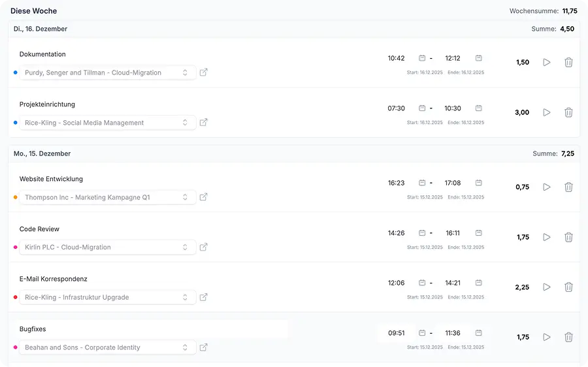This screenshot has width=588, height=367.
Task: Open Rice-Kling Infrastruktur Upgrade project selector
Action: (x=108, y=297)
